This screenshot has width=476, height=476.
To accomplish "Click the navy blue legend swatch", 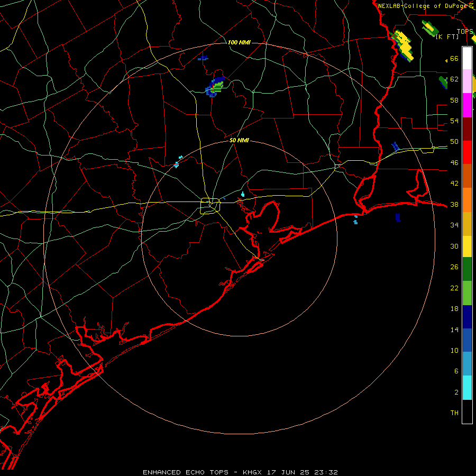I will (467, 317).
